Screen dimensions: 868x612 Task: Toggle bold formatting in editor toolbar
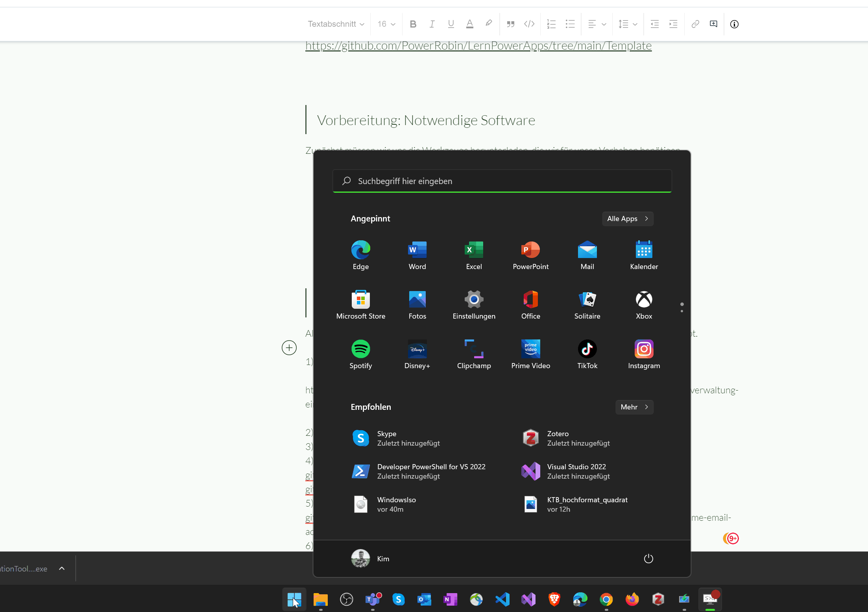tap(413, 24)
